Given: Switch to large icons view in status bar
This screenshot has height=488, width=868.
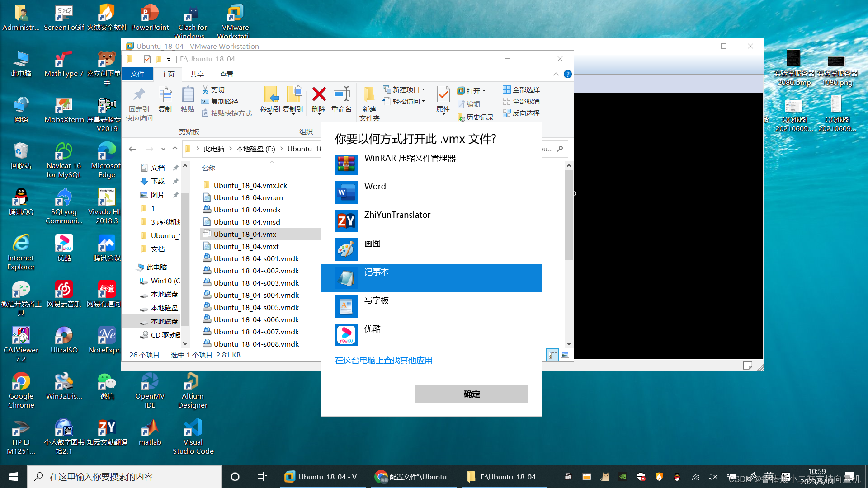Looking at the screenshot, I should coord(565,355).
